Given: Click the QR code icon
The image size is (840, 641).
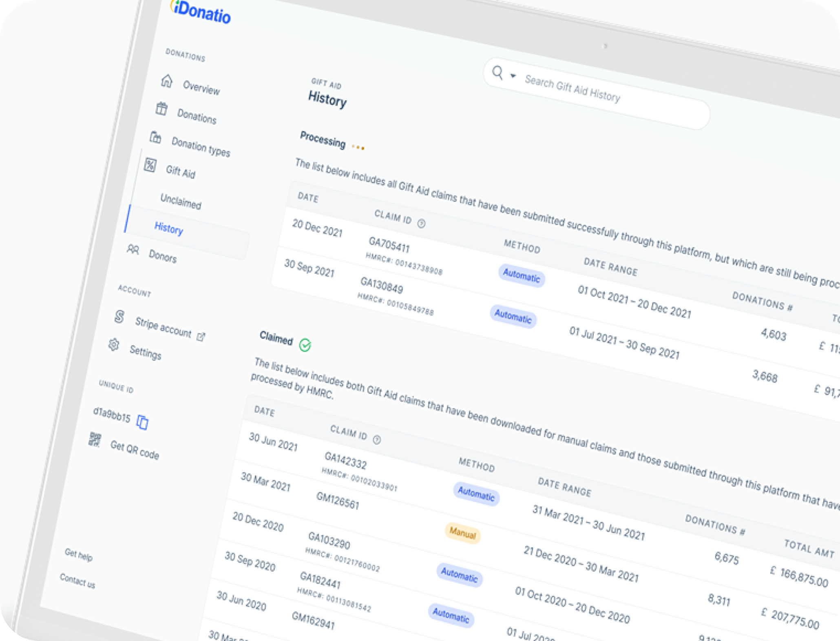Looking at the screenshot, I should pyautogui.click(x=95, y=440).
